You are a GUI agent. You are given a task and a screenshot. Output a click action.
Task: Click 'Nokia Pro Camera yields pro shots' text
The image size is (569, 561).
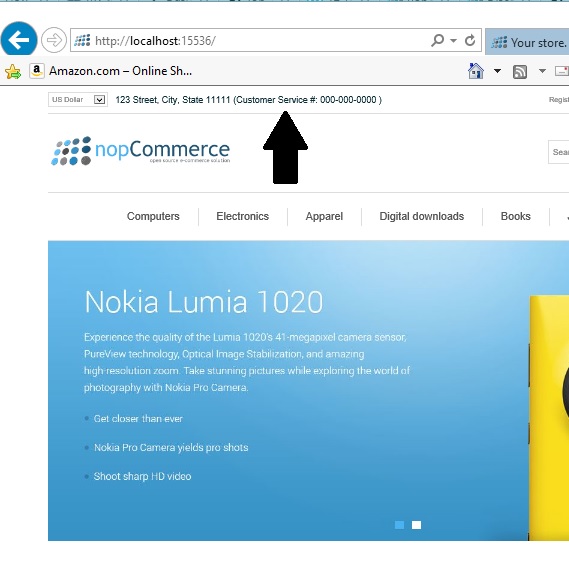coord(171,447)
